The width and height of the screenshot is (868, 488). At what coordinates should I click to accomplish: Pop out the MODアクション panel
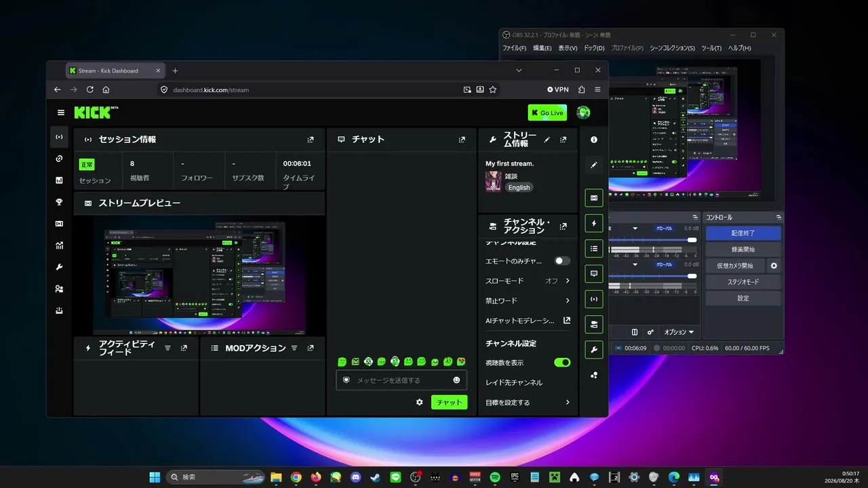click(x=311, y=348)
